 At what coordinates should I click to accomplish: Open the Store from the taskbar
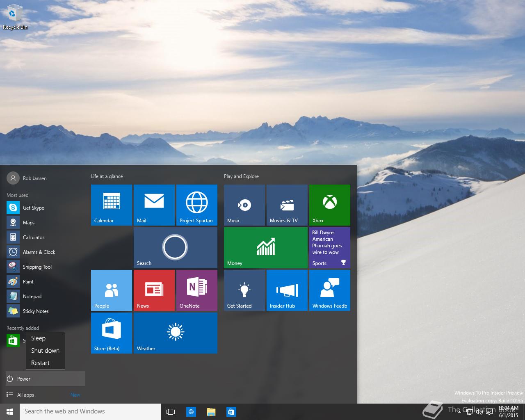[231, 412]
